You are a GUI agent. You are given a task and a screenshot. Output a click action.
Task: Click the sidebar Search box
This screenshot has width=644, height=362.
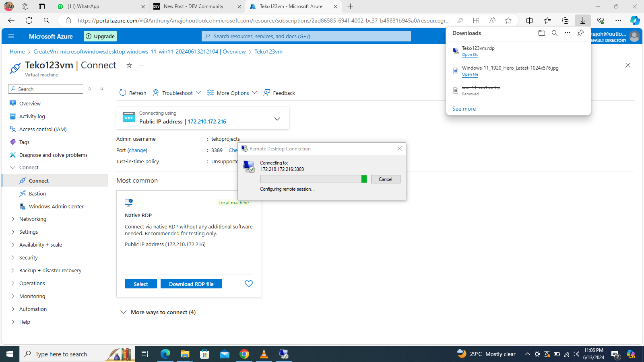point(45,89)
